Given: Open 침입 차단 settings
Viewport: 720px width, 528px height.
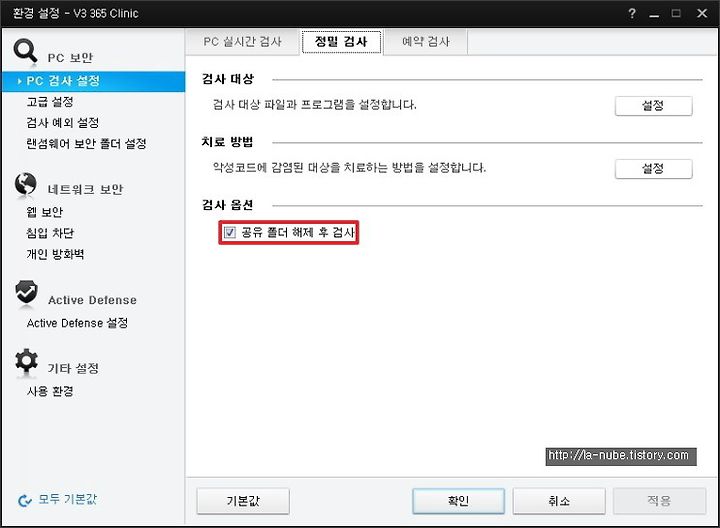Looking at the screenshot, I should pyautogui.click(x=50, y=233).
